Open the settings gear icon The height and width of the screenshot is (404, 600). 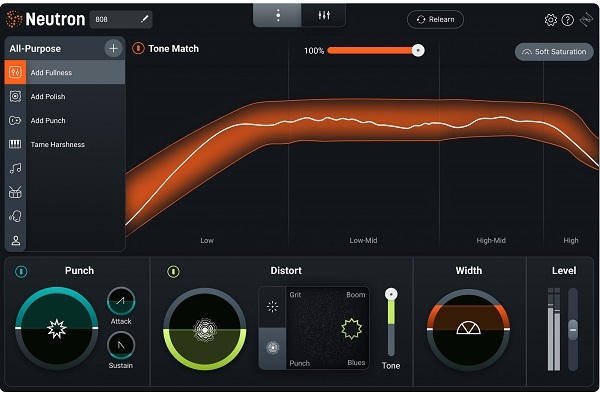(551, 20)
